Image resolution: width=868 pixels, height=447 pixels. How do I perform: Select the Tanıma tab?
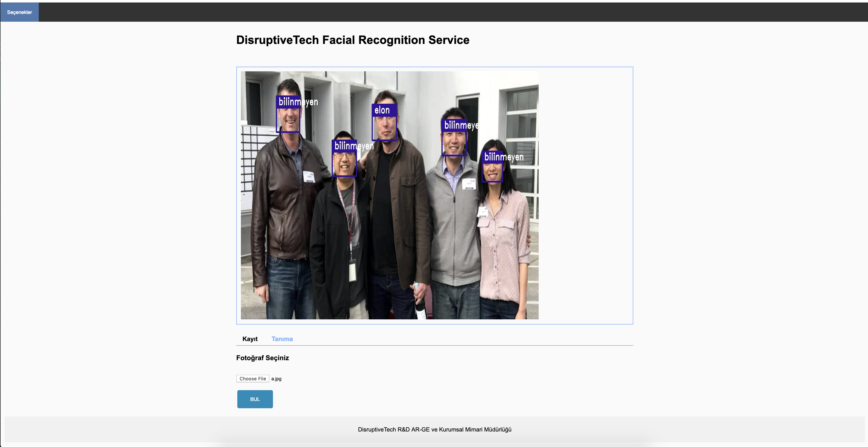pyautogui.click(x=282, y=339)
